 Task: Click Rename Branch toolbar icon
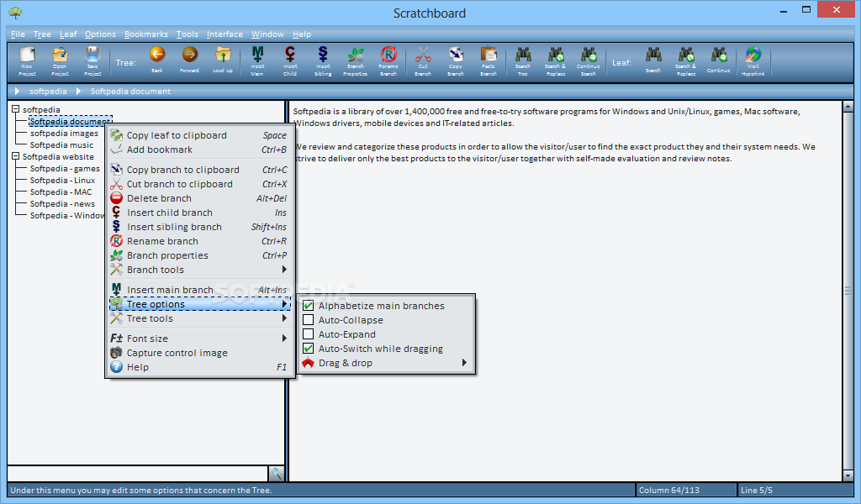click(388, 60)
